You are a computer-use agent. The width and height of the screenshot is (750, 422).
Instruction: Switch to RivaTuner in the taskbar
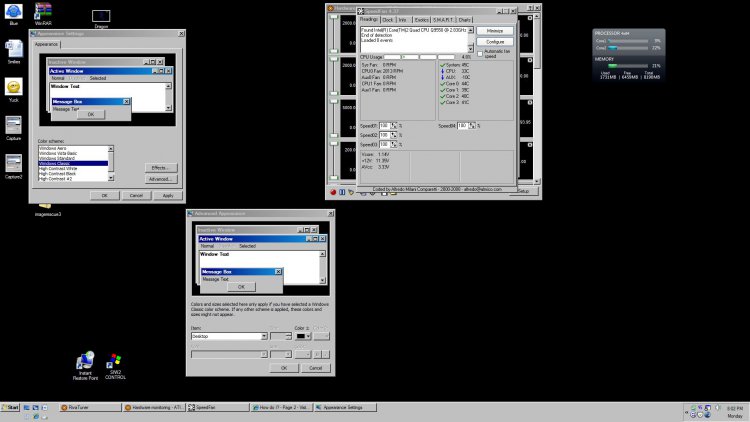coord(90,408)
